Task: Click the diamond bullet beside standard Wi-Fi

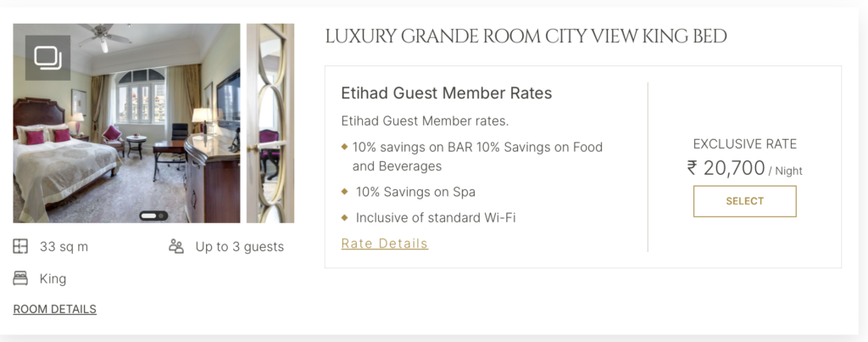Action: (x=344, y=217)
